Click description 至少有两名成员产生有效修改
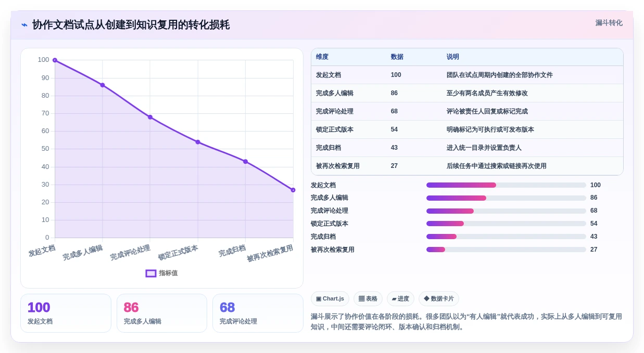 pyautogui.click(x=487, y=93)
